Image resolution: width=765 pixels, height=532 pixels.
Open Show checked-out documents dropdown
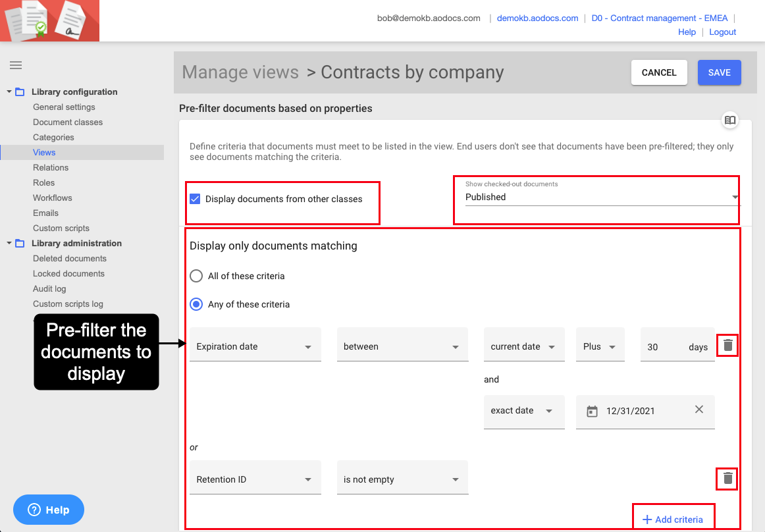tap(600, 197)
